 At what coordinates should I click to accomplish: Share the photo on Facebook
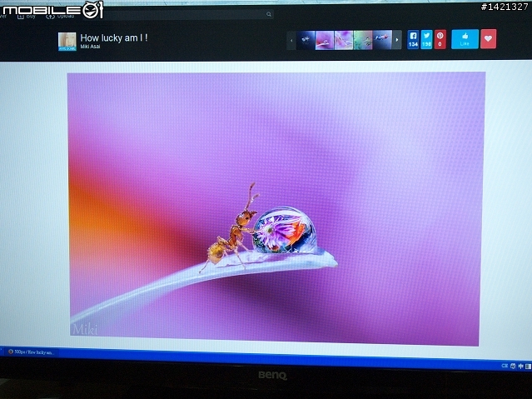tap(413, 40)
